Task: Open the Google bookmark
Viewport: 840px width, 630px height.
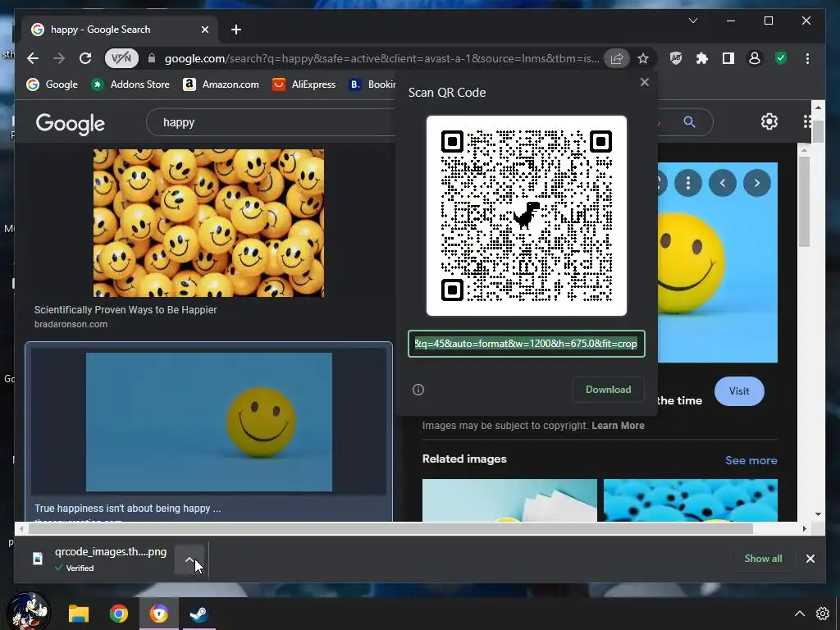Action: tap(52, 84)
